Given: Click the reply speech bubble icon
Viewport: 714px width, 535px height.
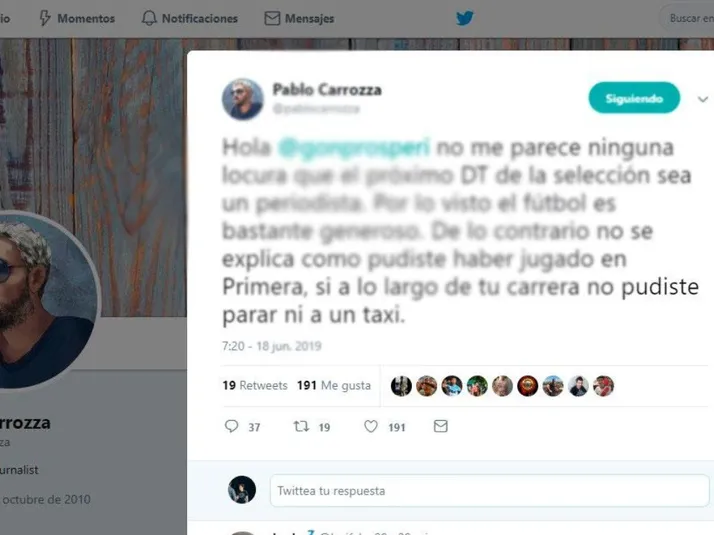Looking at the screenshot, I should [231, 426].
